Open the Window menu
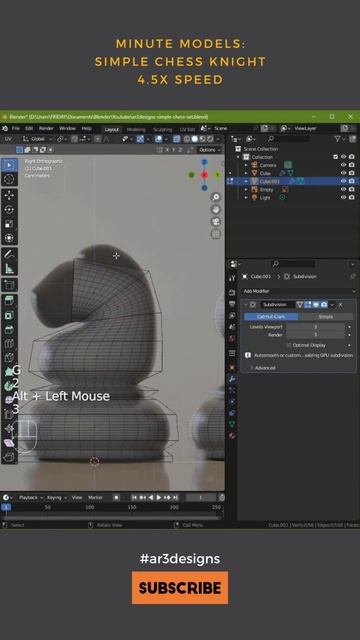This screenshot has height=640, width=360. pyautogui.click(x=67, y=129)
